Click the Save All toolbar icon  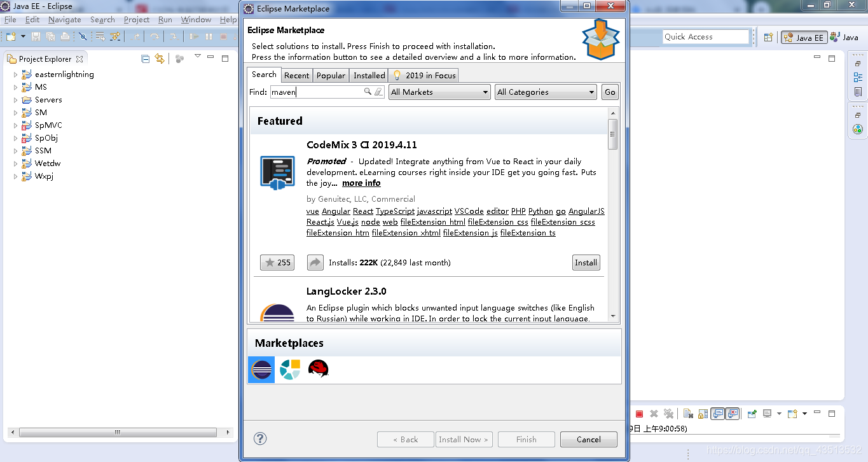[x=50, y=37]
